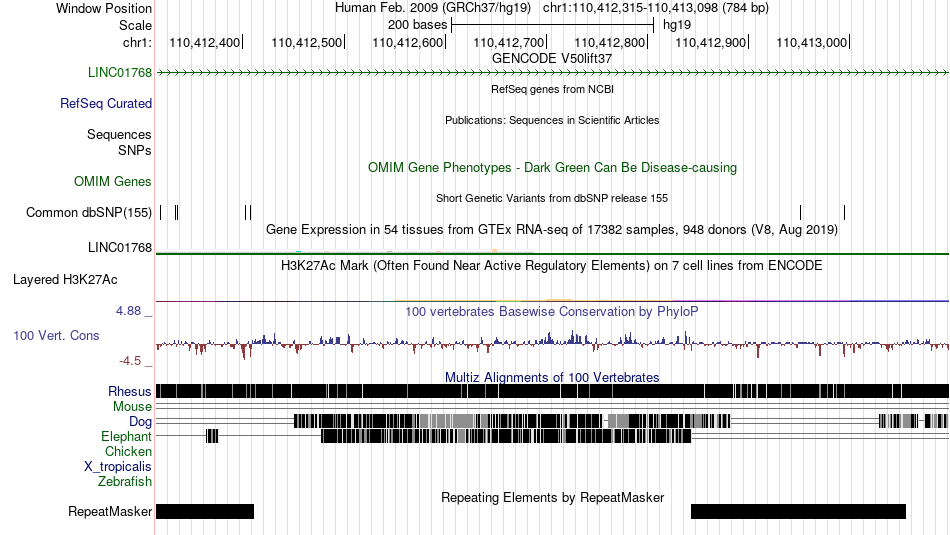Click the -4.5 PhyloP lower limit value
950x535 pixels.
click(x=130, y=361)
